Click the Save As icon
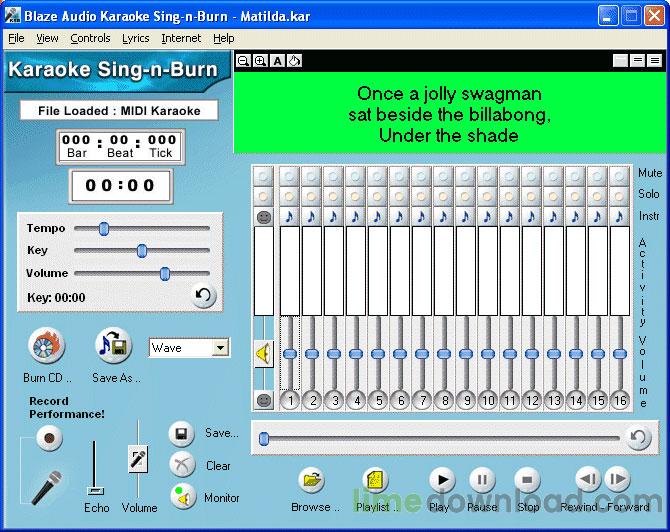The height and width of the screenshot is (532, 670). coord(113,346)
